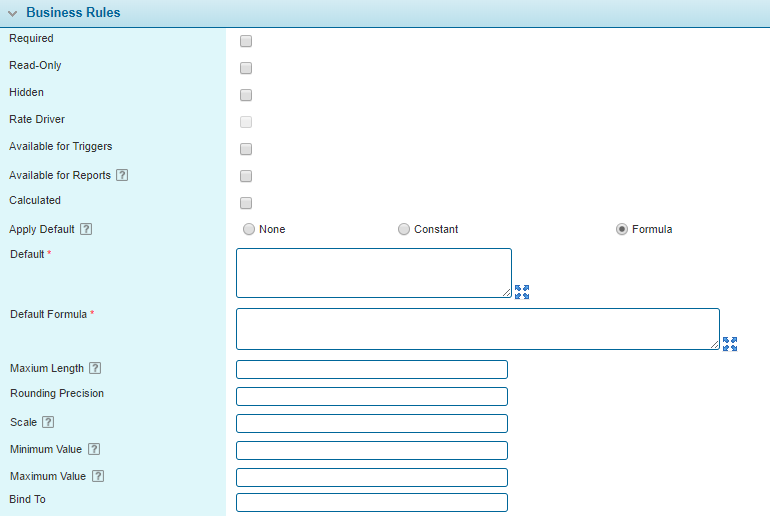Screen dimensions: 770x520
Task: Click the Bind To input field
Action: [x=371, y=502]
